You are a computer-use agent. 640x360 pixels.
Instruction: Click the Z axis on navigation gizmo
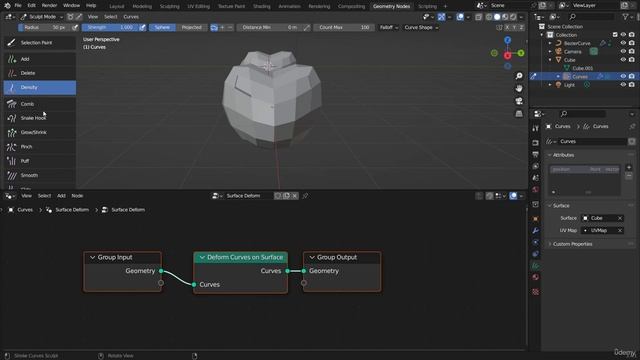click(x=507, y=40)
